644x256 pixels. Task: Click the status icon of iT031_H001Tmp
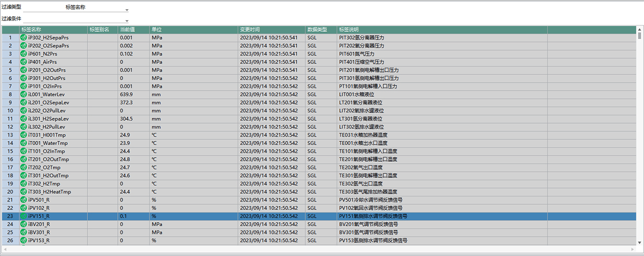pos(23,135)
